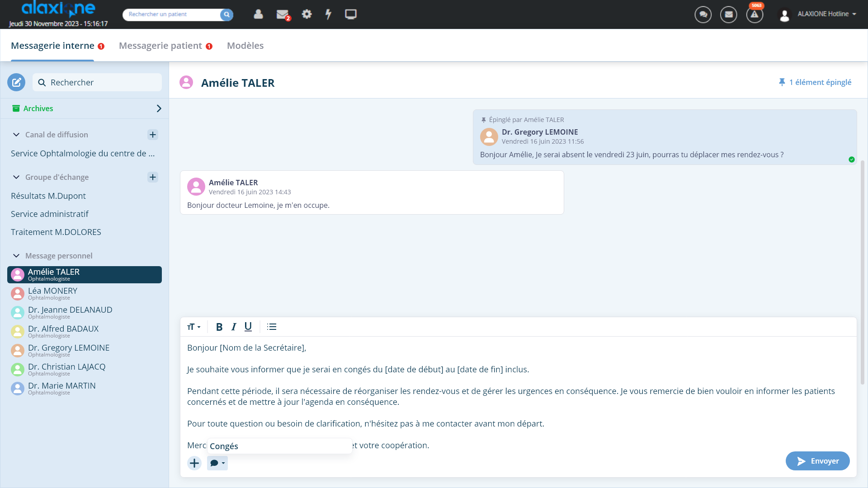Click the alaxione logo
Image resolution: width=868 pixels, height=488 pixels.
(58, 9)
